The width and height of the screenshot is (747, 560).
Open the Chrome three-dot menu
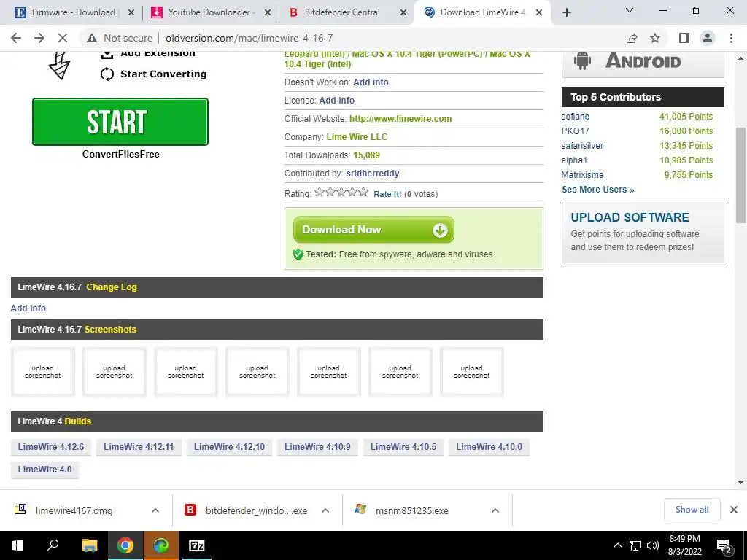[x=731, y=38]
